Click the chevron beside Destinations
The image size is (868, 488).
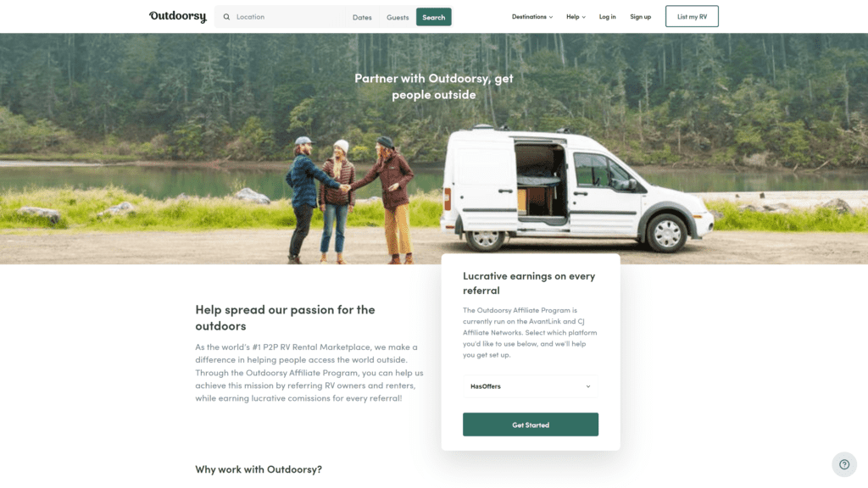pyautogui.click(x=551, y=17)
